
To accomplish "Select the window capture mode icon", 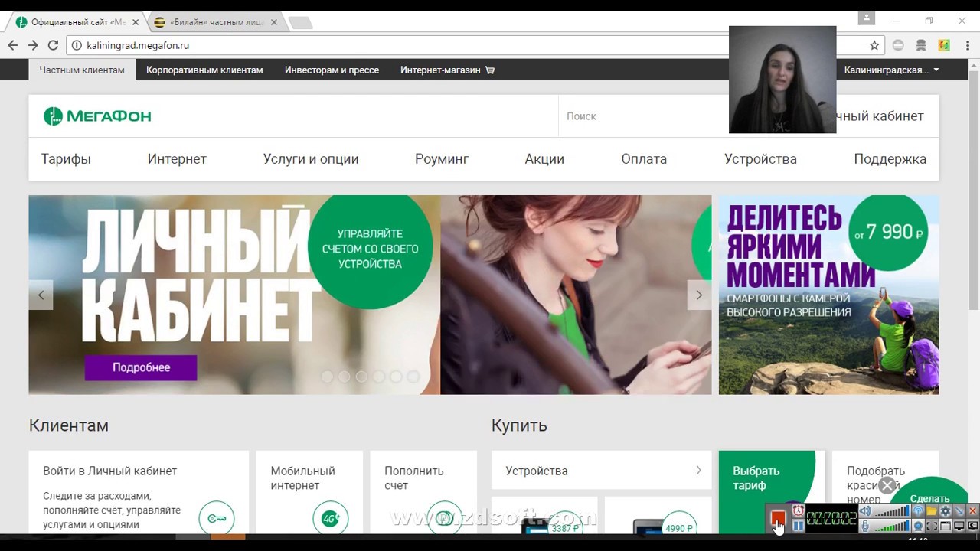I will click(x=946, y=526).
